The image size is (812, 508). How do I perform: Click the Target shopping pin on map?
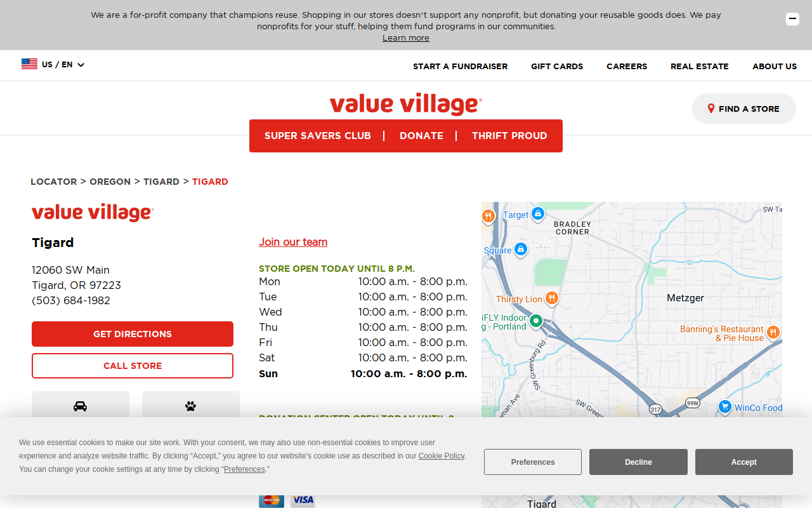pos(538,214)
